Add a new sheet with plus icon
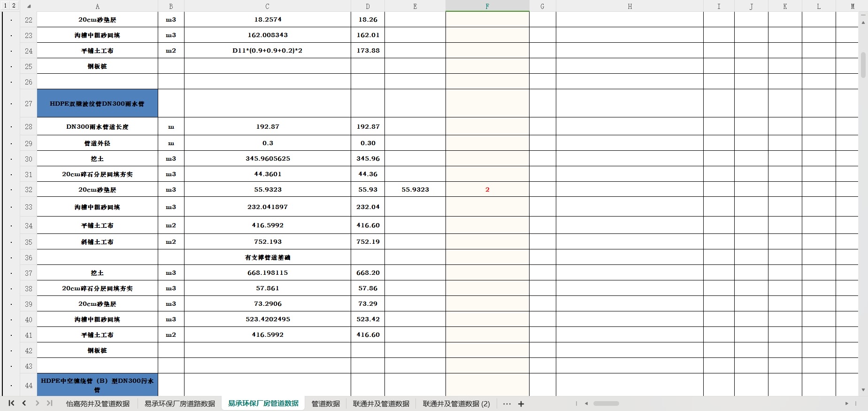The image size is (868, 411). coord(521,403)
